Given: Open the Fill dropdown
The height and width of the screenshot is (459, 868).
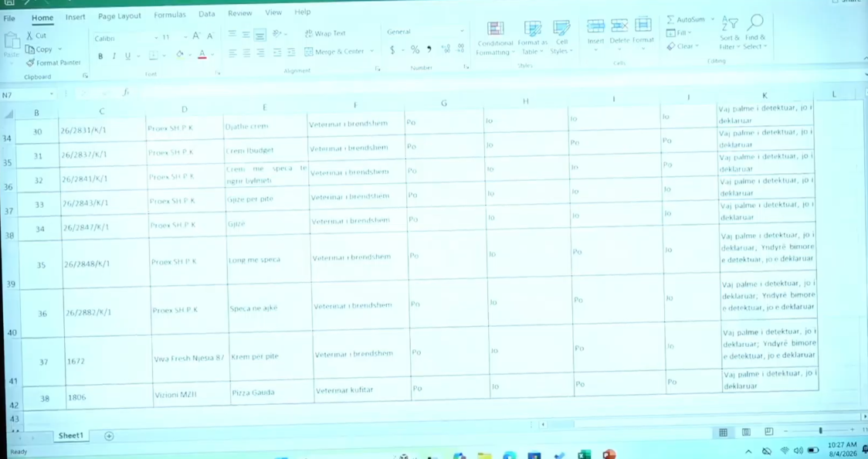Looking at the screenshot, I should click(x=680, y=32).
